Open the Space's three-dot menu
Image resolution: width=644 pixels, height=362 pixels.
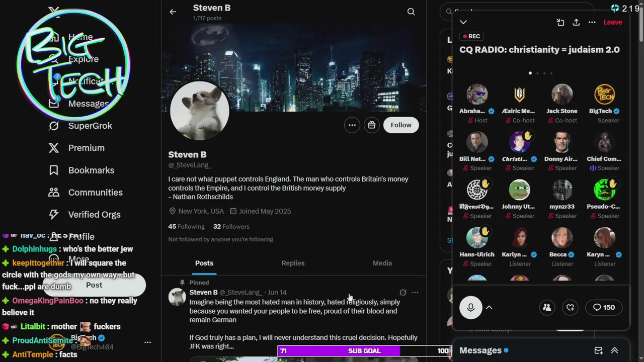pyautogui.click(x=592, y=22)
